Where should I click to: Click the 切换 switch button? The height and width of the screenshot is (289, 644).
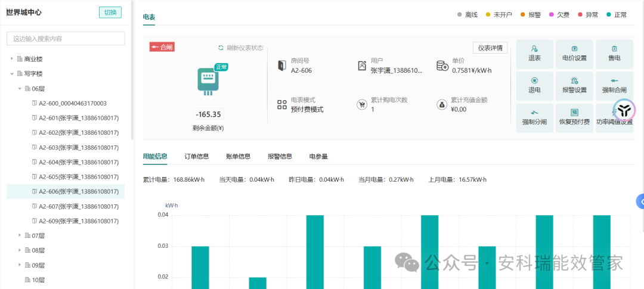(x=110, y=13)
